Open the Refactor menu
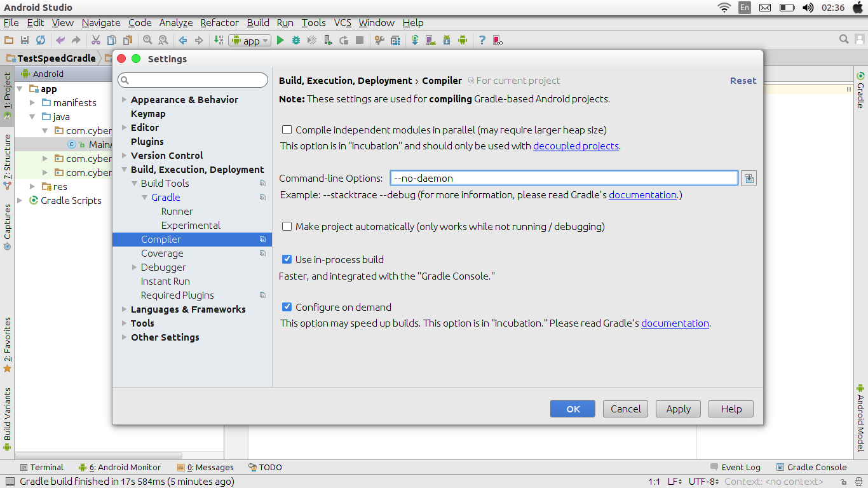This screenshot has height=488, width=868. pyautogui.click(x=220, y=23)
